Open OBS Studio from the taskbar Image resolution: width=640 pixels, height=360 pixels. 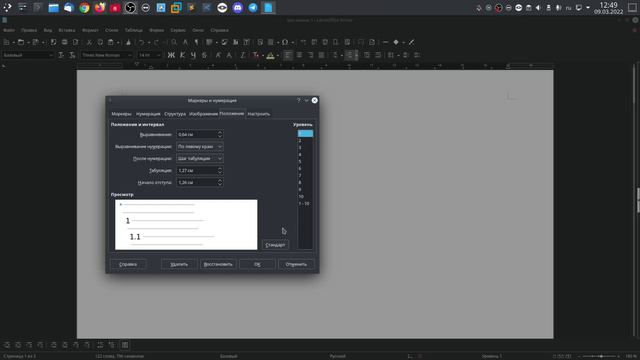coord(130,8)
